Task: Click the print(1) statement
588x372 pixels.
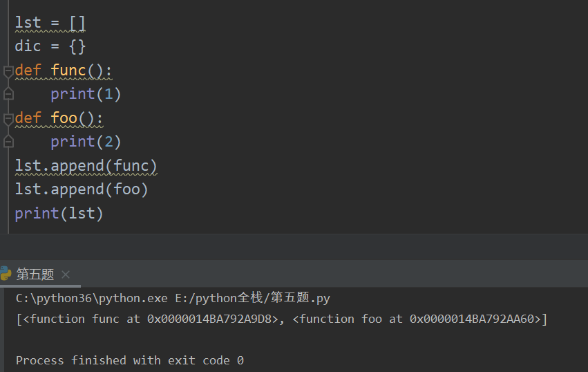Action: point(86,94)
